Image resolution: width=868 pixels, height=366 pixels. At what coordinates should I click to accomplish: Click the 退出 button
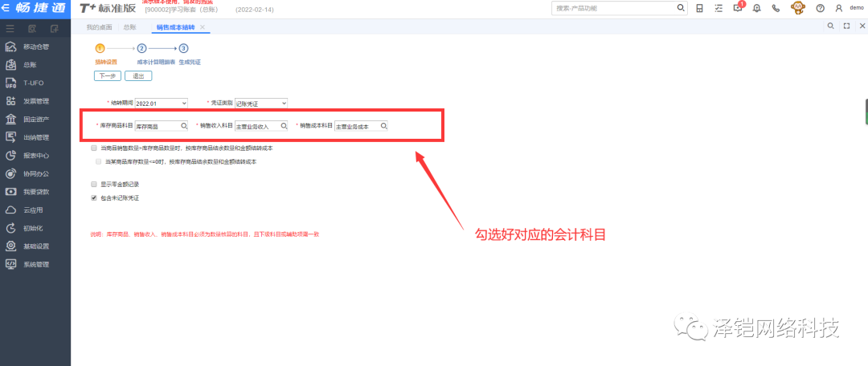(137, 75)
